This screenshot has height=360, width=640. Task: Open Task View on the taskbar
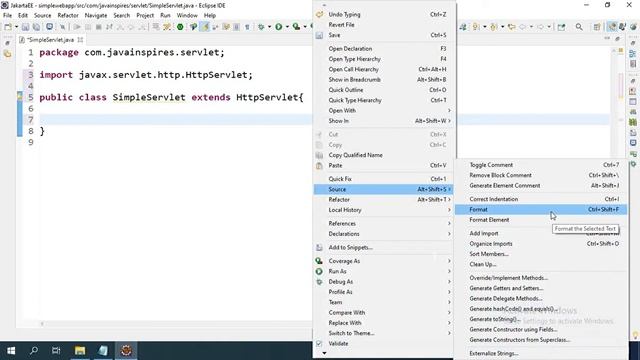pyautogui.click(x=56, y=351)
